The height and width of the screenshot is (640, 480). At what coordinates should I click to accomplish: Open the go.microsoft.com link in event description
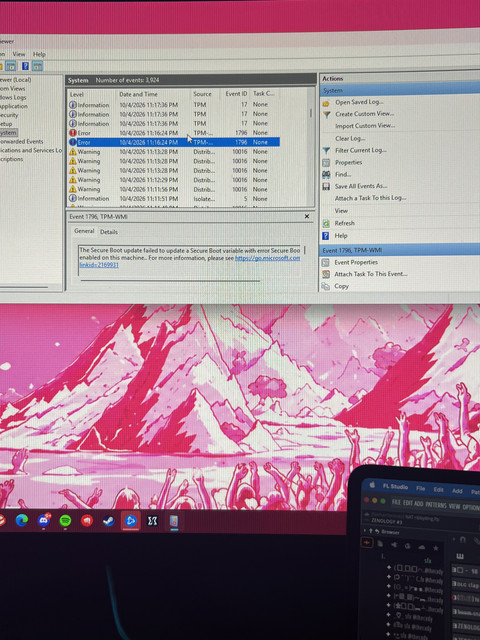point(267,258)
